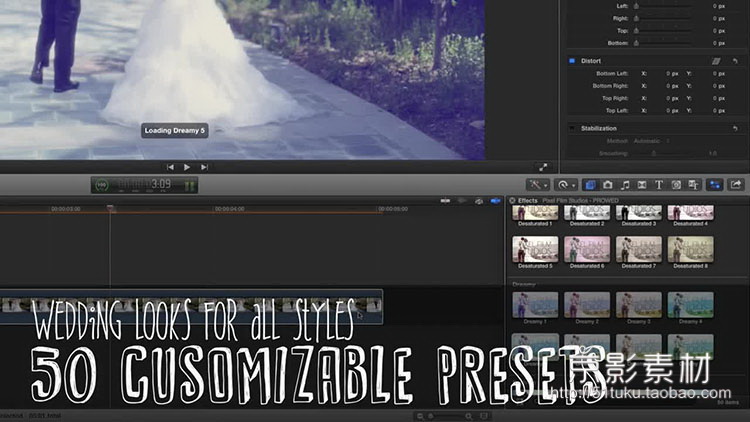Click the Share project icon
Image resolution: width=750 pixels, height=422 pixels.
[736, 185]
